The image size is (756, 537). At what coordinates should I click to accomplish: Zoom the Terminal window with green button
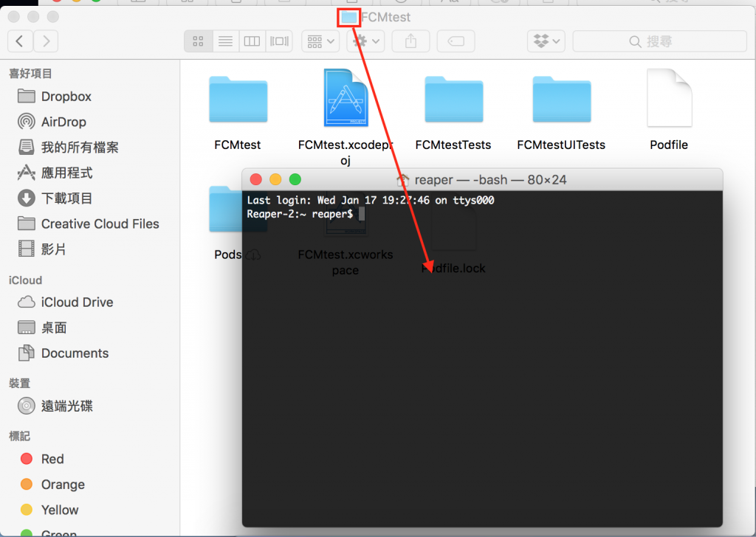coord(295,180)
